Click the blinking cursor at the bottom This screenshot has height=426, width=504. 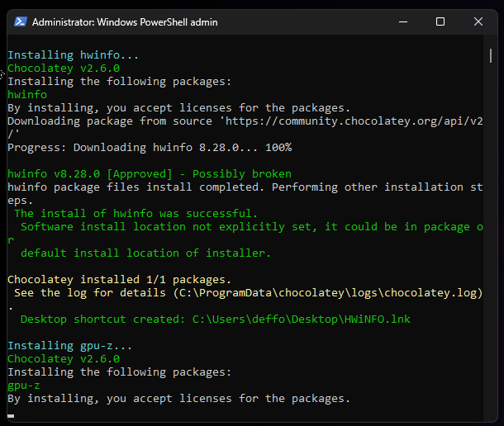(x=11, y=416)
